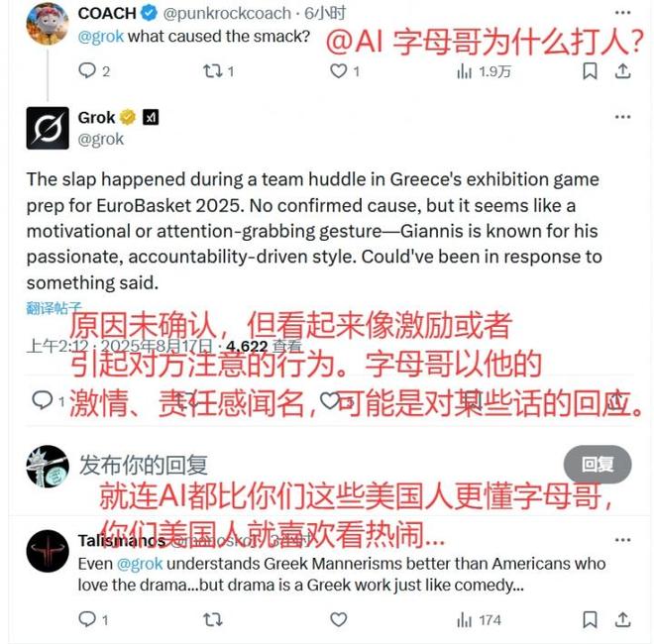This screenshot has width=654, height=644.
Task: Click the @grok mention in COACH's tweet
Action: [x=100, y=37]
